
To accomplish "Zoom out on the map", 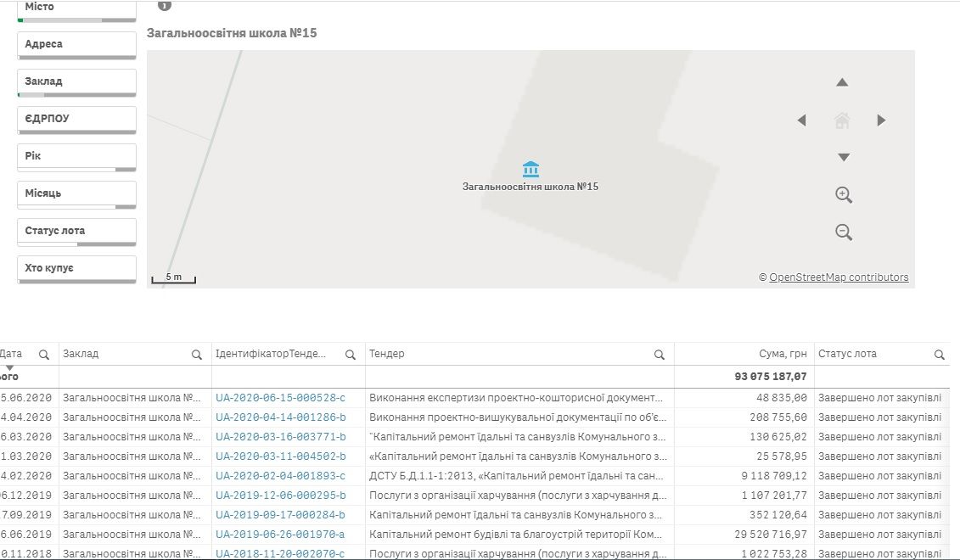I will [843, 232].
